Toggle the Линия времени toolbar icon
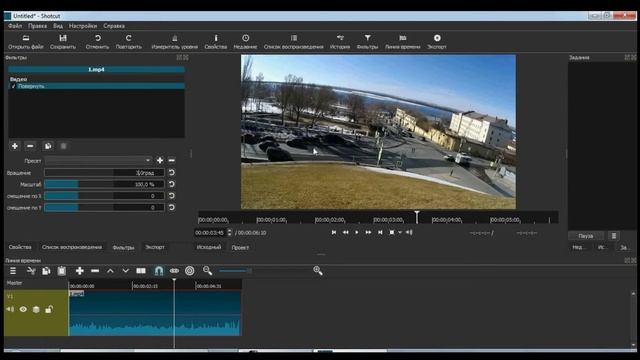The image size is (640, 360). point(402,42)
